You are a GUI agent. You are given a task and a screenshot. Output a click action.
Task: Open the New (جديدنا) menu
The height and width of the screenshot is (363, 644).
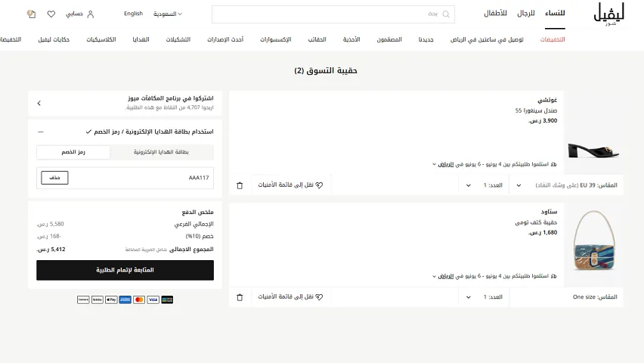tap(426, 39)
